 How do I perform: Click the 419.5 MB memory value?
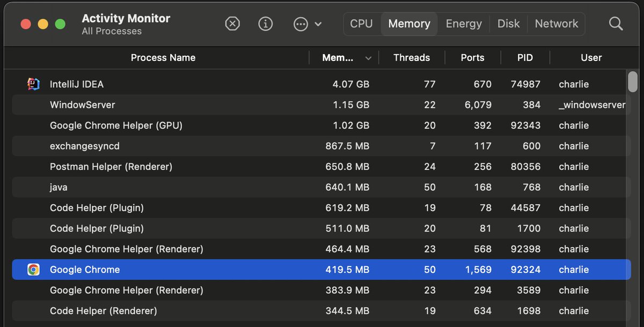tap(347, 270)
